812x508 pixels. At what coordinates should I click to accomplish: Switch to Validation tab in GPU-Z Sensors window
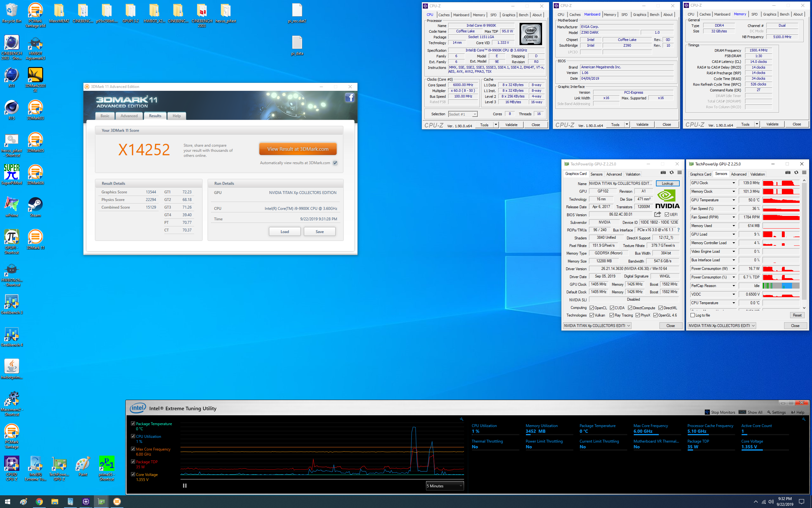(757, 174)
